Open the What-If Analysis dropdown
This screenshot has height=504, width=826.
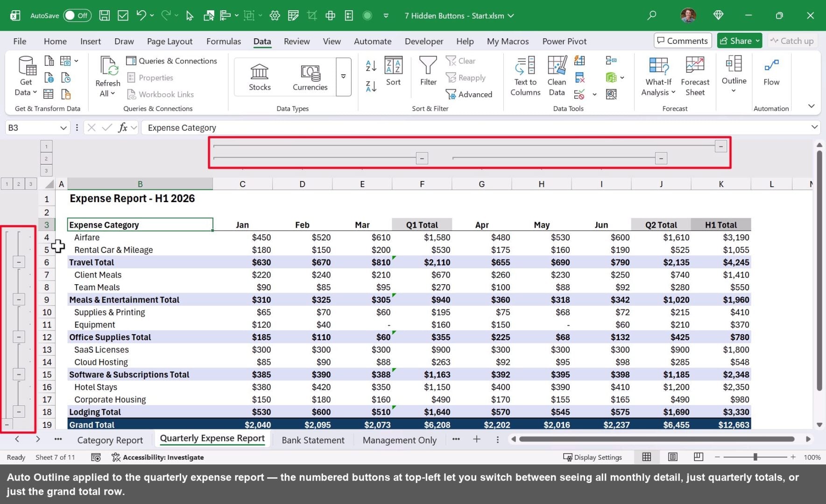click(658, 76)
